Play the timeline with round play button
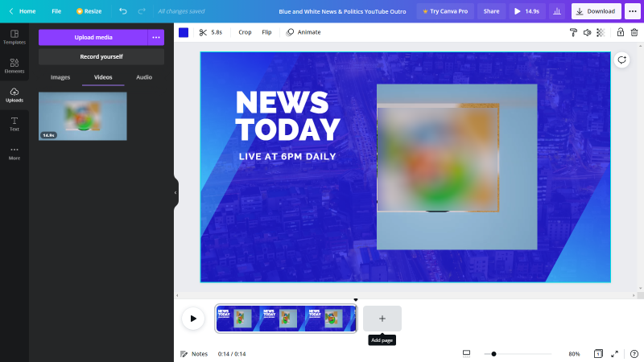 [x=193, y=319]
